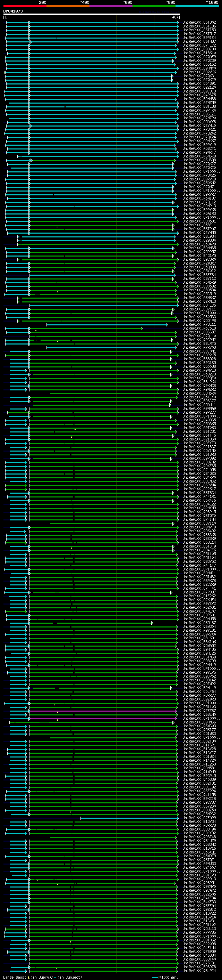The height and width of the screenshot is (980, 222).
Task: Open hit UniRef100_C6TE86
Action: point(199,26)
